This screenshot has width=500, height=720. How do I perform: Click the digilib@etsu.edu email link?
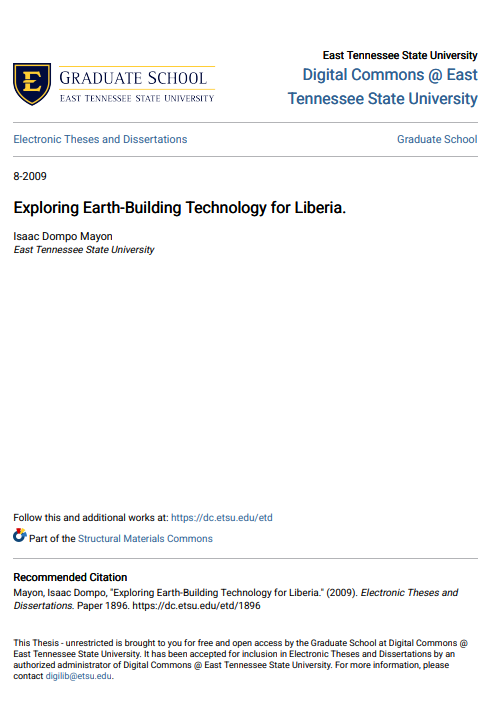79,676
